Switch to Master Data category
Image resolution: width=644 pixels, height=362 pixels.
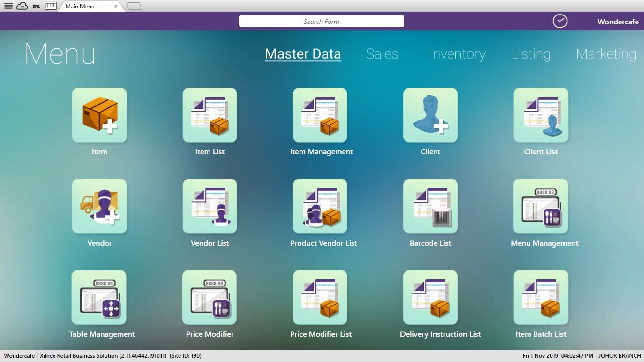click(303, 54)
